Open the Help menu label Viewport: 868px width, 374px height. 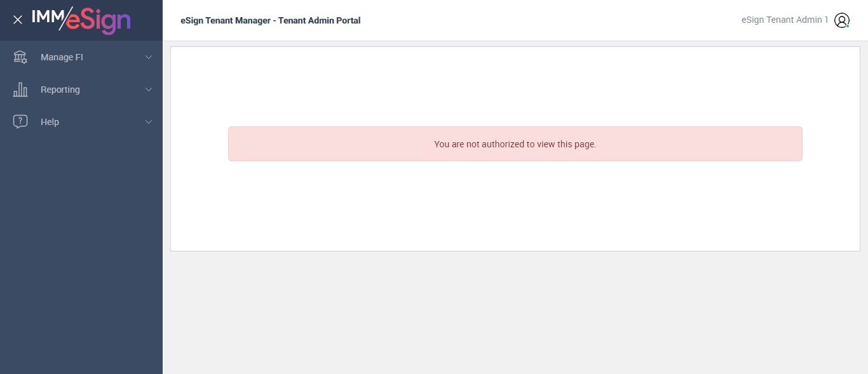pos(50,122)
